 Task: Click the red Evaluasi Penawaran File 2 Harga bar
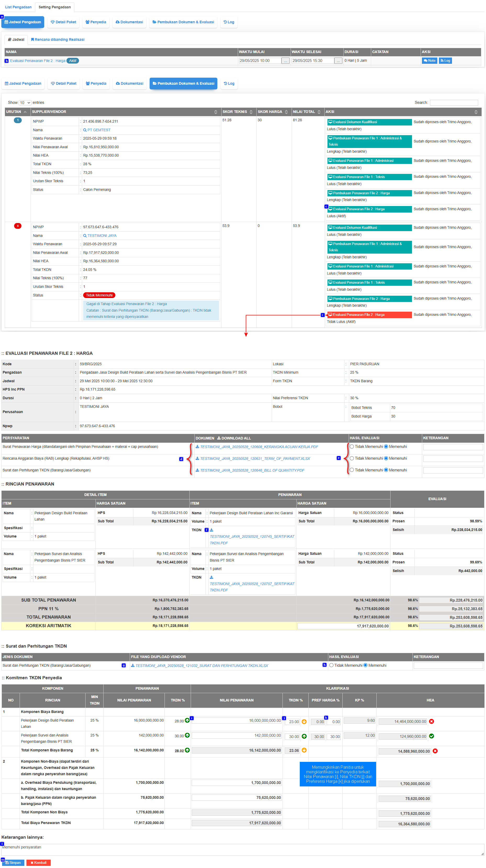[369, 315]
